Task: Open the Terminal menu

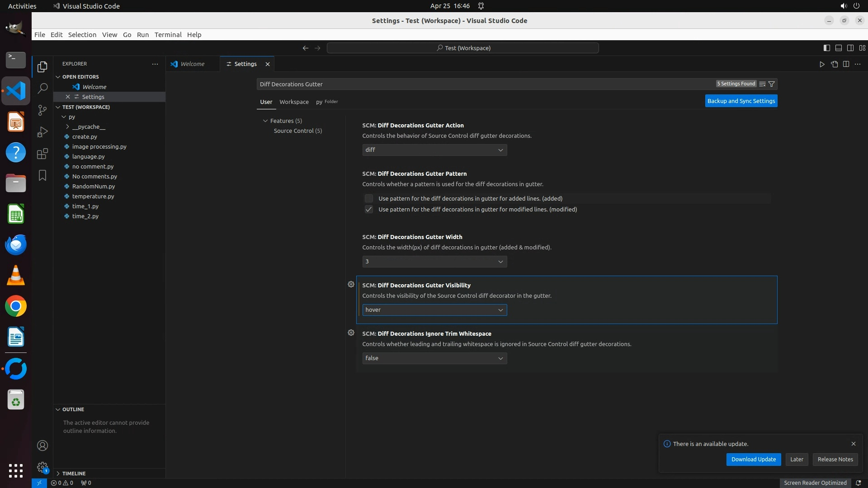Action: coord(168,35)
